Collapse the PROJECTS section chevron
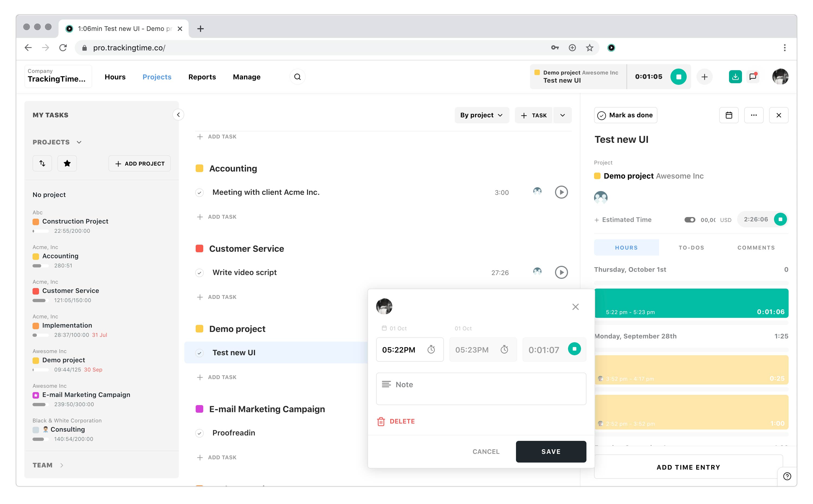 (x=79, y=142)
